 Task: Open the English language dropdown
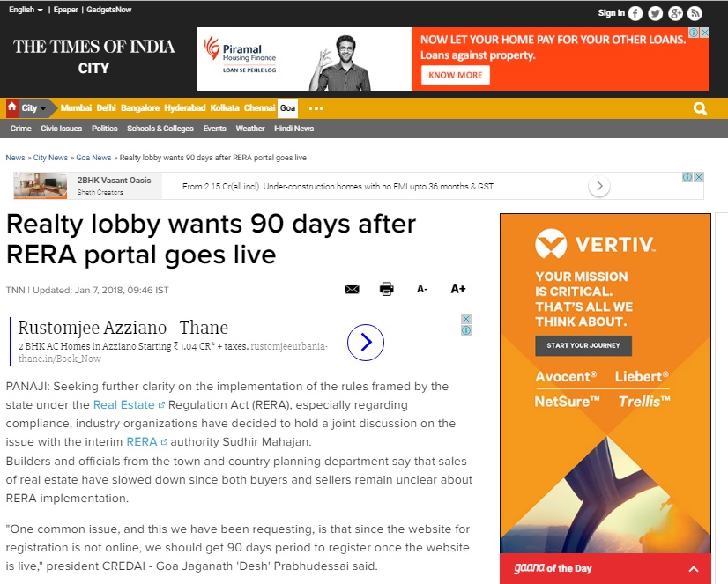(x=26, y=10)
